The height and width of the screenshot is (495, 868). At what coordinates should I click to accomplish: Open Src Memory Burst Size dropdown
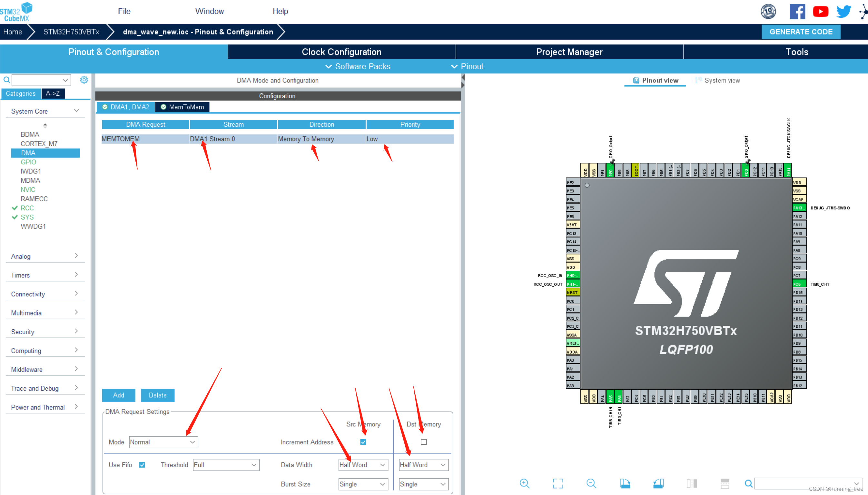(x=363, y=484)
